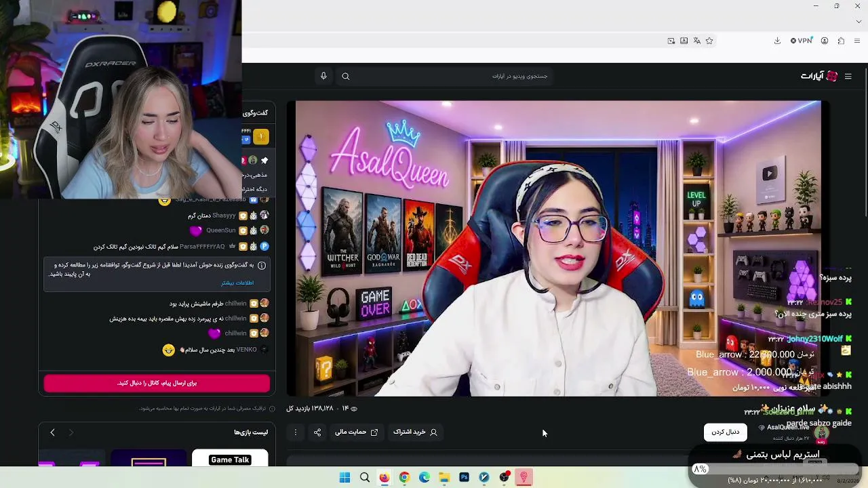868x488 pixels.
Task: Switch to Firefox in the taskbar
Action: pyautogui.click(x=384, y=477)
